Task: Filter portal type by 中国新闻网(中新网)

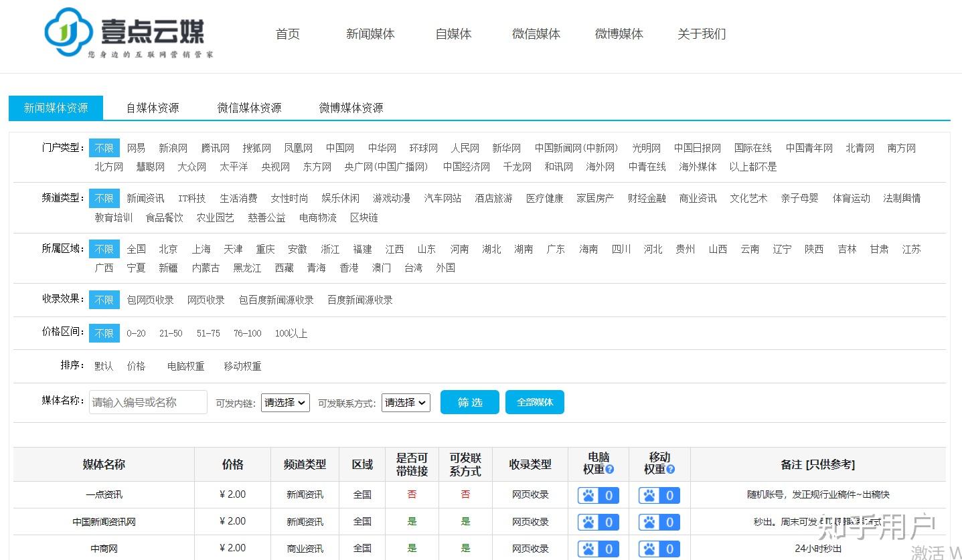Action: coord(576,148)
